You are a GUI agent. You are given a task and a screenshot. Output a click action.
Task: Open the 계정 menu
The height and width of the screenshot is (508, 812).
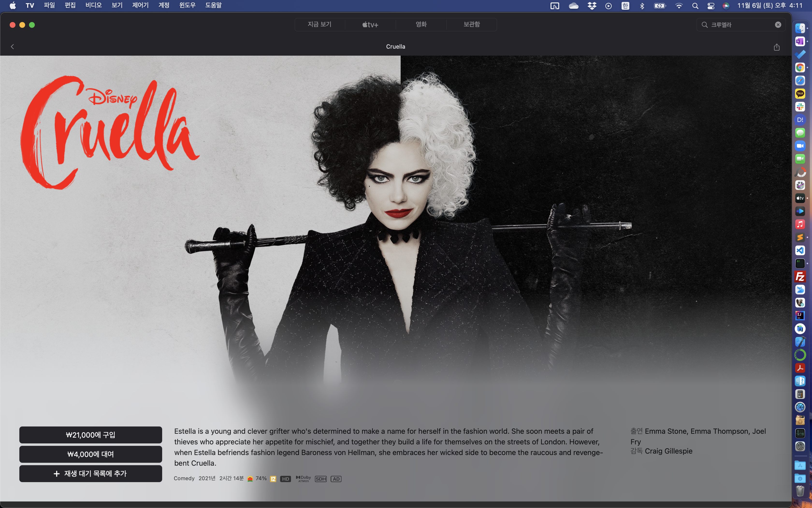pyautogui.click(x=164, y=5)
